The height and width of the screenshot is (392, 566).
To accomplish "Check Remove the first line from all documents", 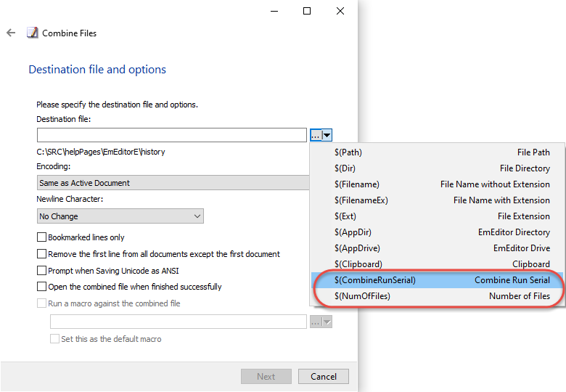I will 42,254.
